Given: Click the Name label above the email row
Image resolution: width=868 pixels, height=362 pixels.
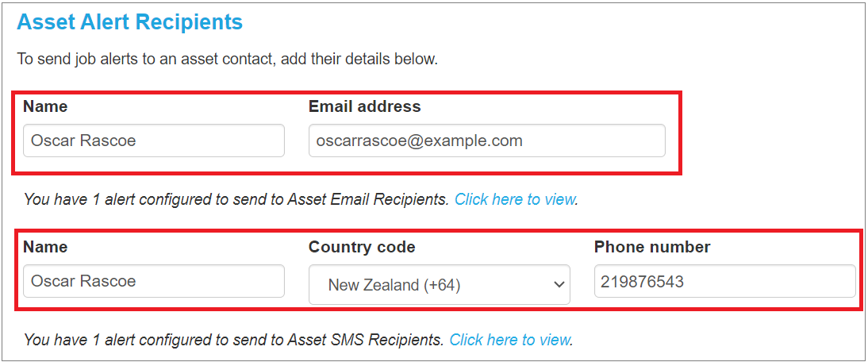Looking at the screenshot, I should pos(45,106).
